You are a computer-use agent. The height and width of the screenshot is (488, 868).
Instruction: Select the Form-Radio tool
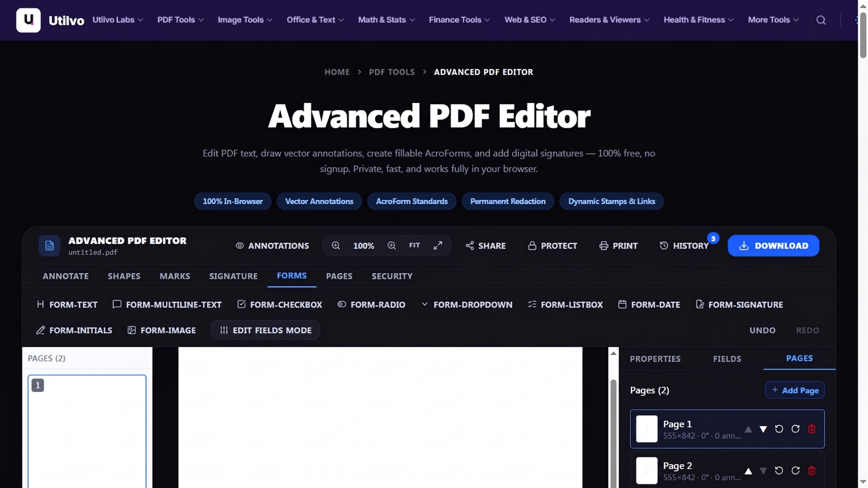click(x=371, y=304)
